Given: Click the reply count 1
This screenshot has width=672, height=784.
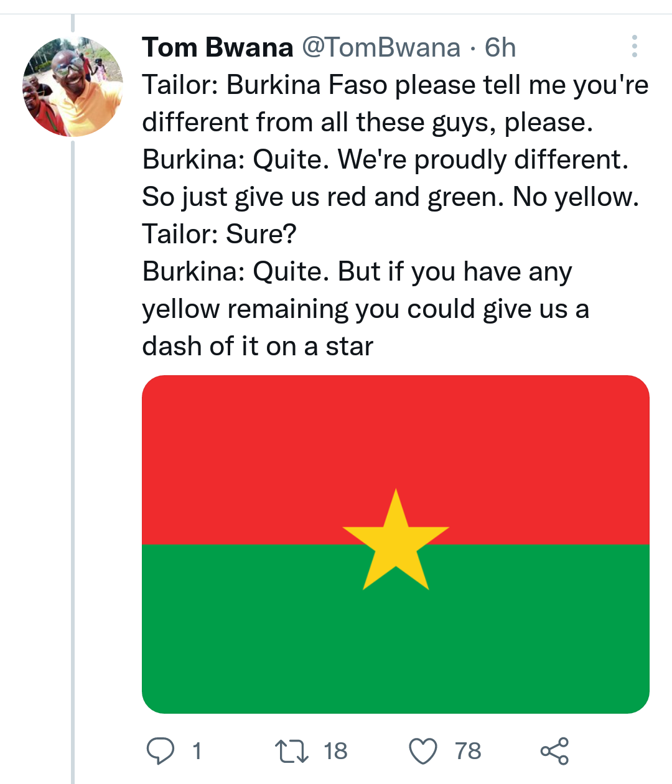Looking at the screenshot, I should pyautogui.click(x=197, y=751).
